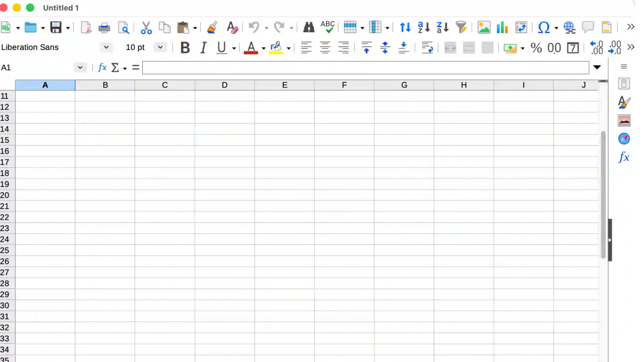Insert a pivot table
The height and width of the screenshot is (362, 644).
521,27
